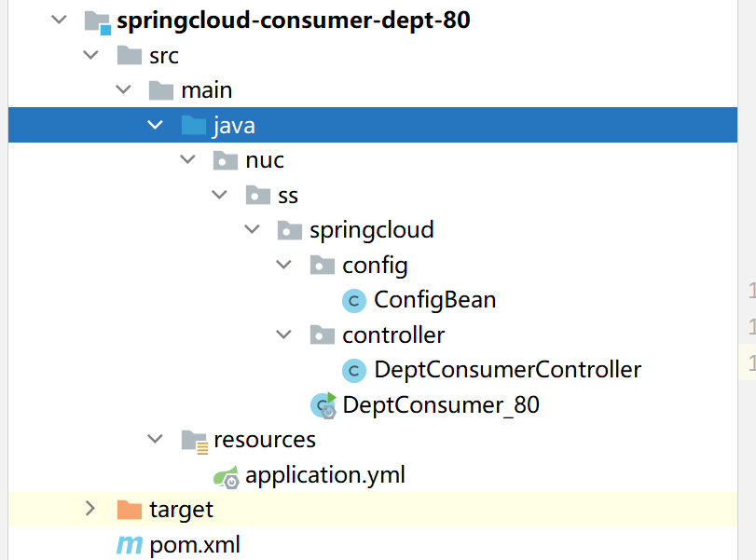Click the config package icon
This screenshot has height=560, width=756.
click(x=323, y=265)
